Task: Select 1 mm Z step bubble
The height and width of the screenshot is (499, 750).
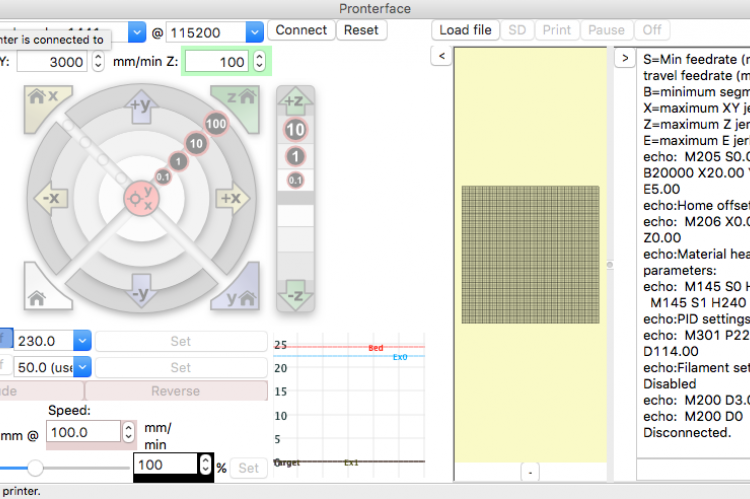Action: click(x=295, y=156)
